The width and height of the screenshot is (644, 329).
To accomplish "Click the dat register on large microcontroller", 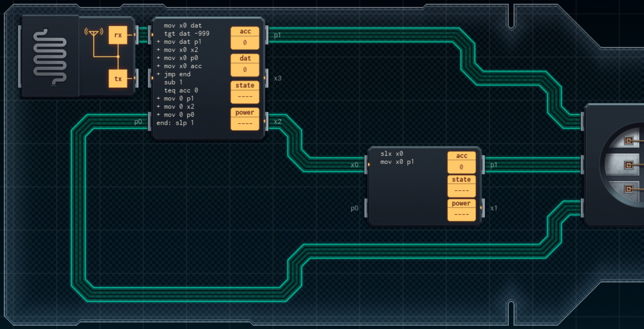I will pos(245,65).
